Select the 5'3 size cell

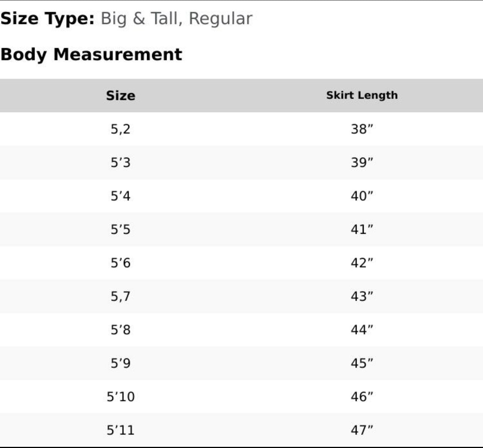click(x=120, y=162)
